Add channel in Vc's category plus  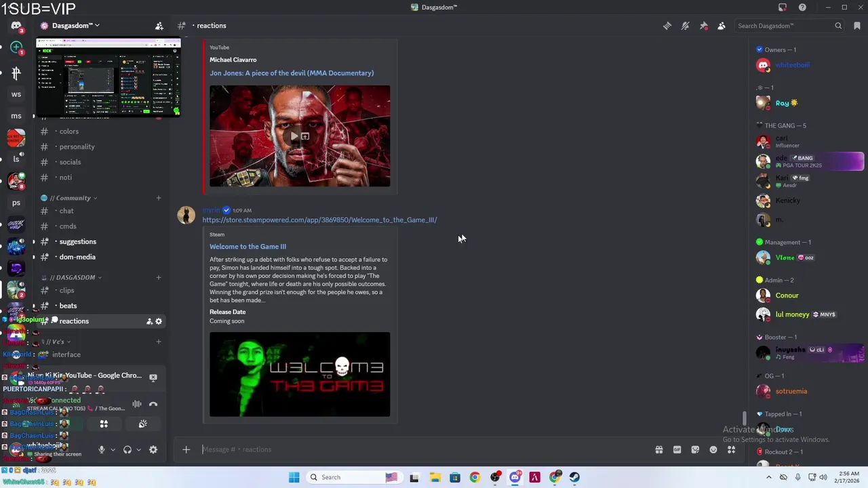point(158,342)
